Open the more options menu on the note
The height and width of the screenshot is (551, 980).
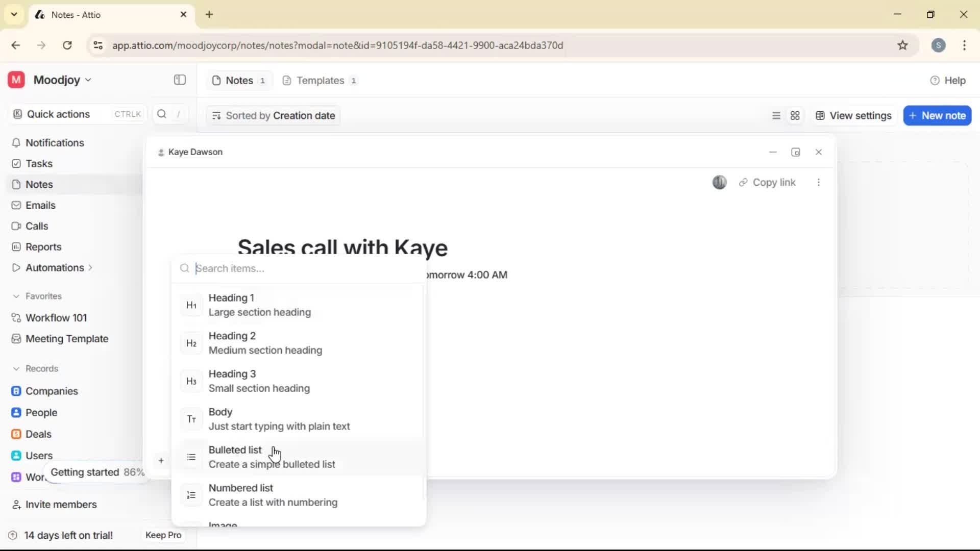(819, 182)
